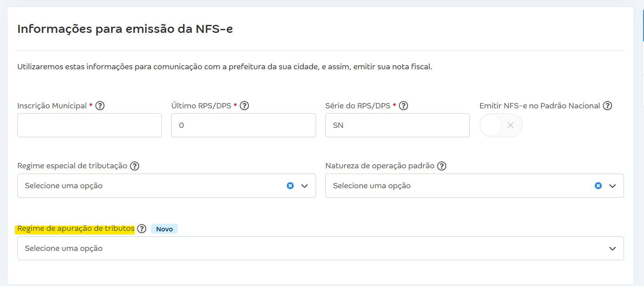Open the Natureza de operação padrão dropdown
The height and width of the screenshot is (286, 644).
point(612,185)
